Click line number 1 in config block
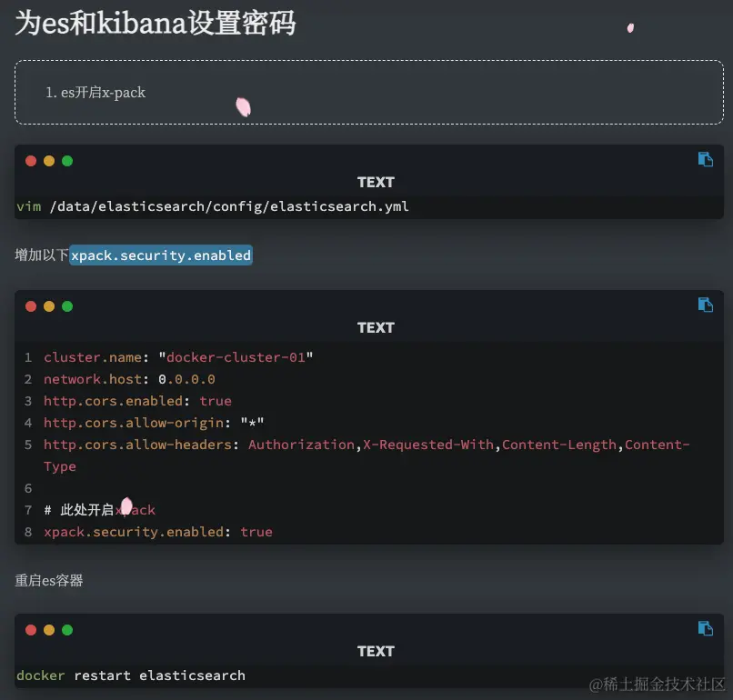This screenshot has height=700, width=733. (x=28, y=357)
